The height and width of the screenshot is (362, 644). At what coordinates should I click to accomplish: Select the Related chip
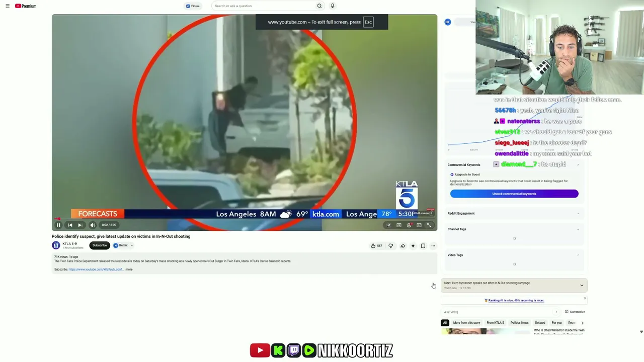540,323
